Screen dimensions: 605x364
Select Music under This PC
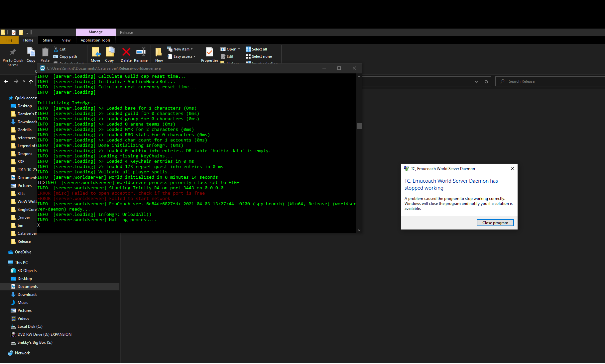(x=20, y=303)
